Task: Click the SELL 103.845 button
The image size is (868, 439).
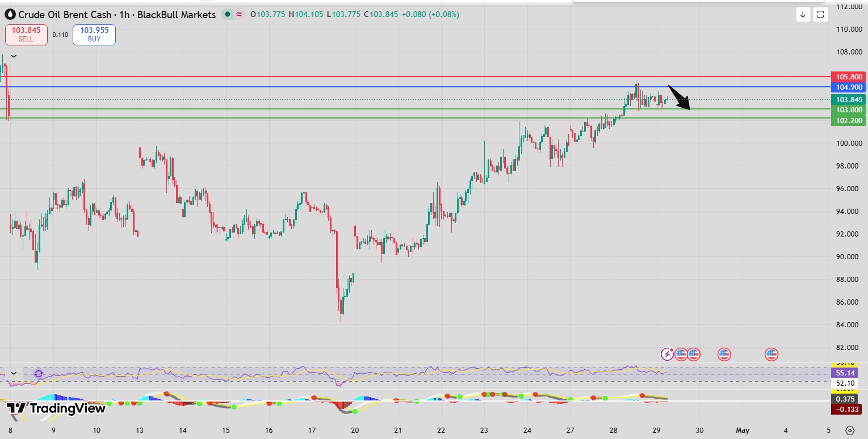Action: (x=26, y=35)
